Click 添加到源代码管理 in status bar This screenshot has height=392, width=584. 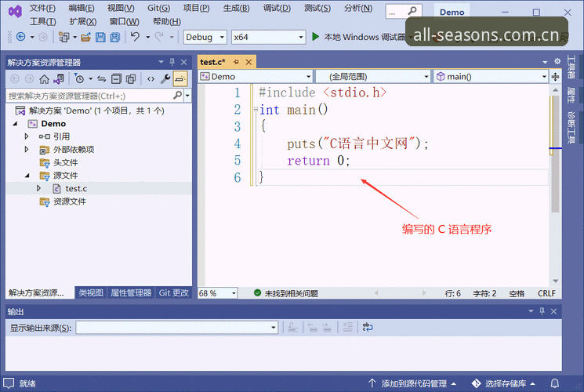click(x=412, y=383)
